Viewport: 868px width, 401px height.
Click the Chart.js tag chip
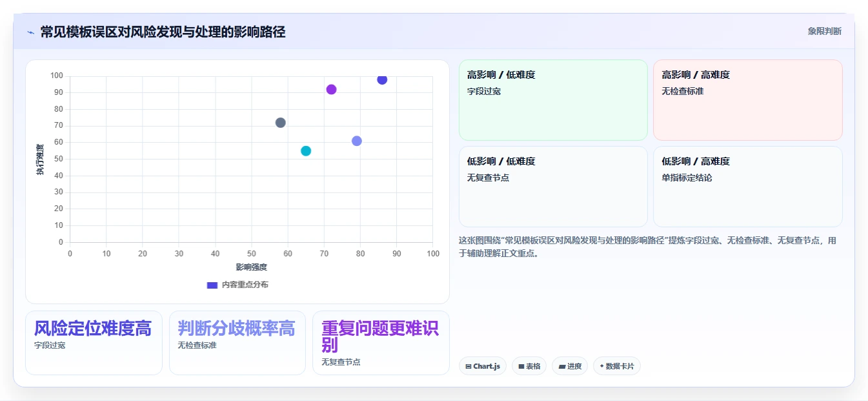point(483,366)
